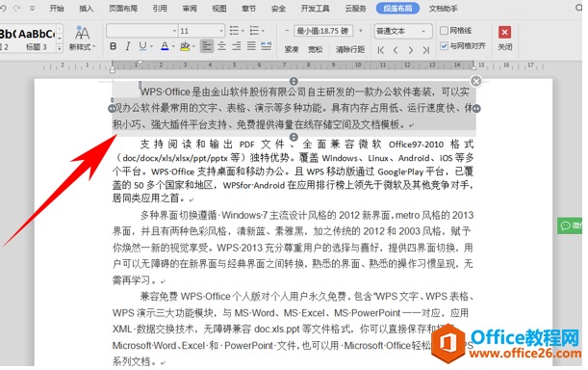
Task: Click the numbered list icon
Action: (254, 31)
